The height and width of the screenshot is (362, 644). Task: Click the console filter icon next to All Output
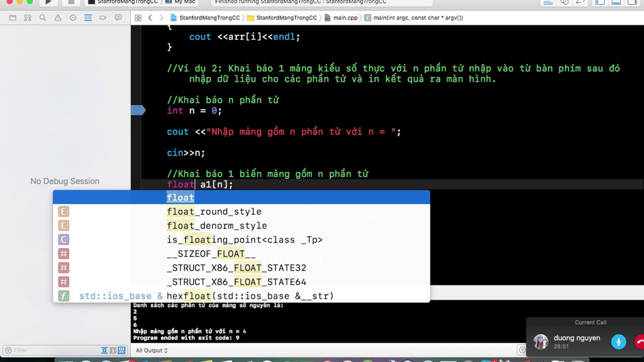tap(522, 350)
